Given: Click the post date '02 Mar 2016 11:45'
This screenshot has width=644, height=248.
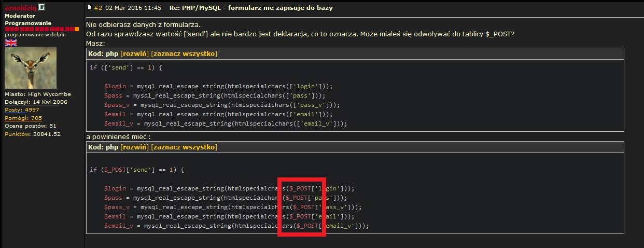Looking at the screenshot, I should [133, 8].
